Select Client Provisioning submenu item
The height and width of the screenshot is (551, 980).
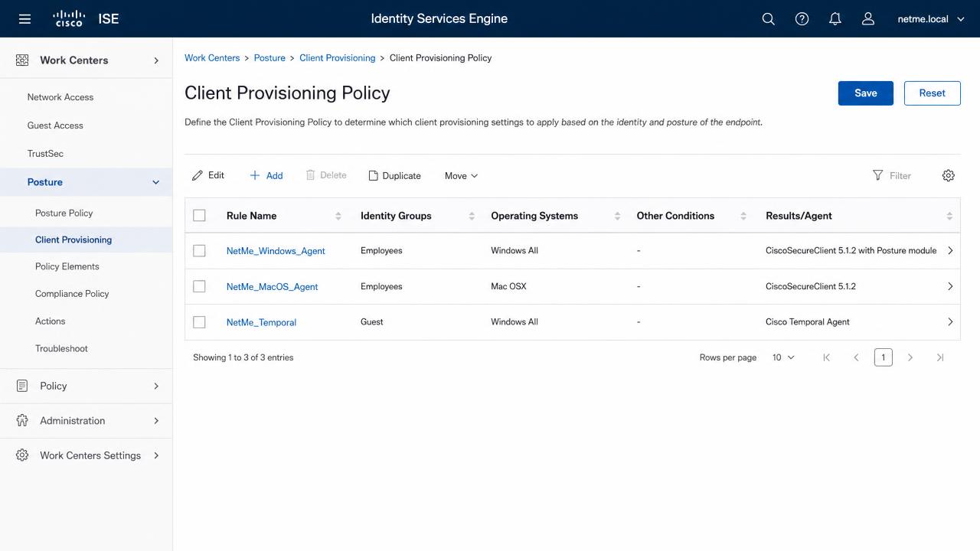coord(73,240)
